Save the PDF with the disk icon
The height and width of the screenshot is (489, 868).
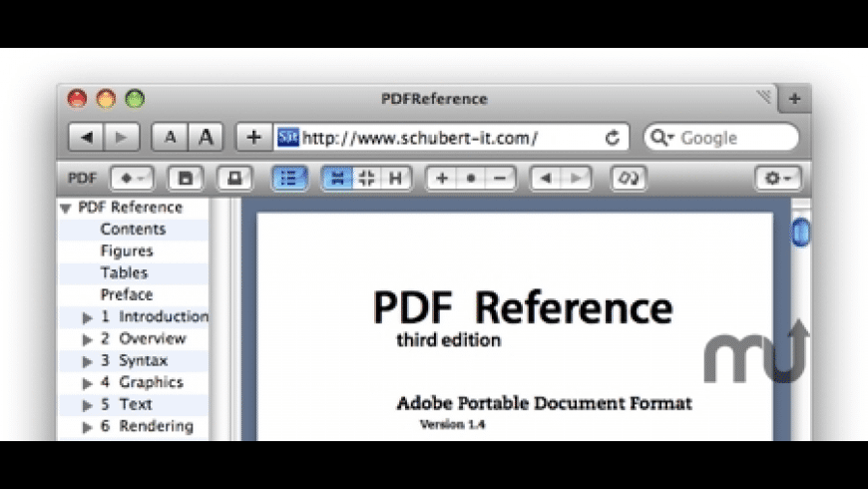click(186, 179)
